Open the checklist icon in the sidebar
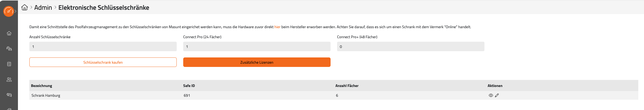The image size is (644, 110). point(9,64)
